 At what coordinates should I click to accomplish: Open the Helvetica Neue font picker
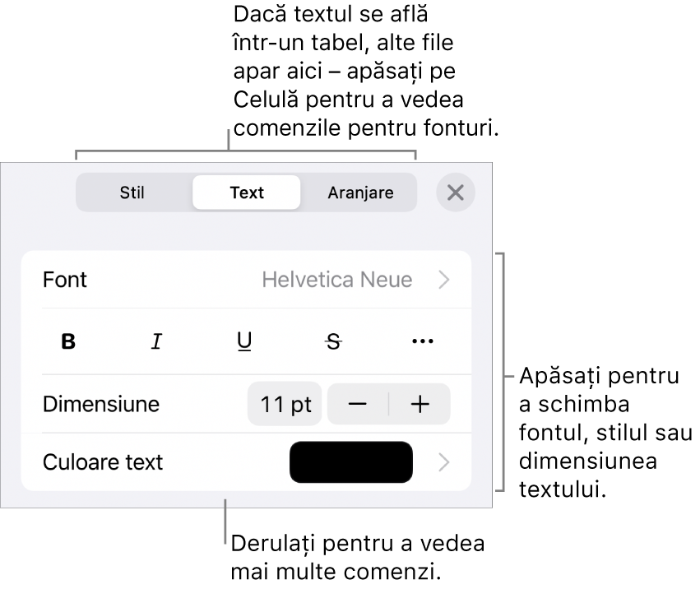338,280
